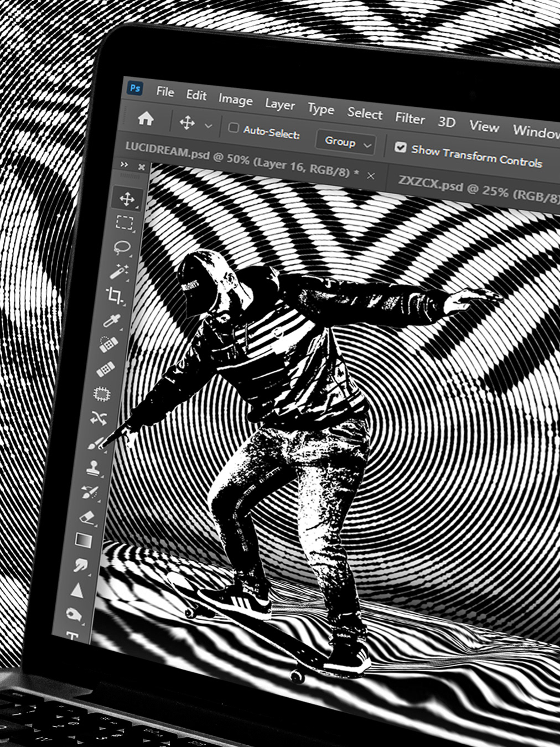This screenshot has width=560, height=747.
Task: Click the Move tool icon in options bar
Action: click(x=187, y=123)
